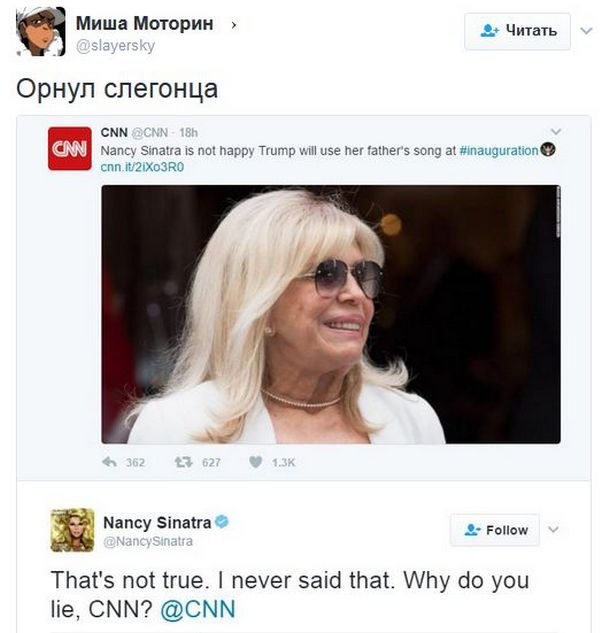The width and height of the screenshot is (602, 633).
Task: Open dropdown arrow beside Nancy's Follow button
Action: point(553,530)
